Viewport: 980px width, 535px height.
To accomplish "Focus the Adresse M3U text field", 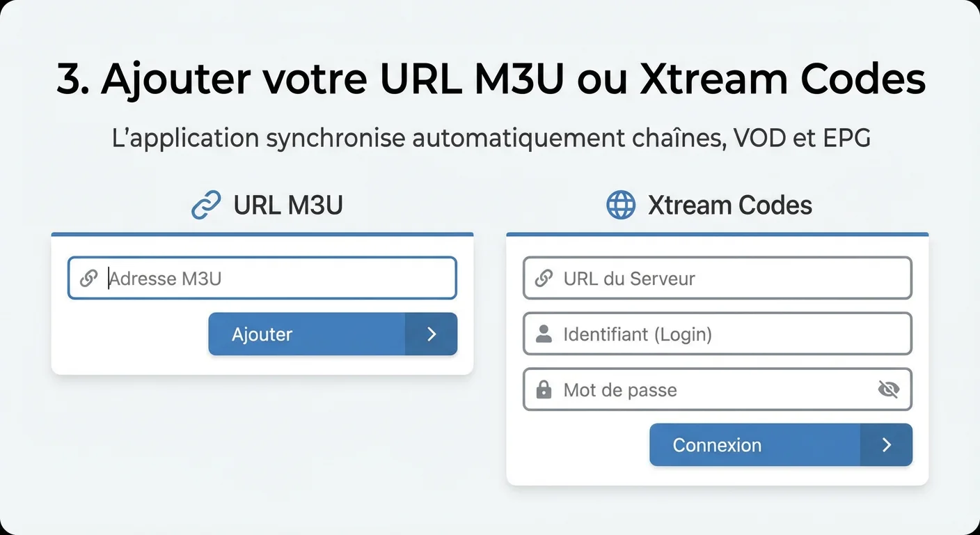I will point(278,279).
